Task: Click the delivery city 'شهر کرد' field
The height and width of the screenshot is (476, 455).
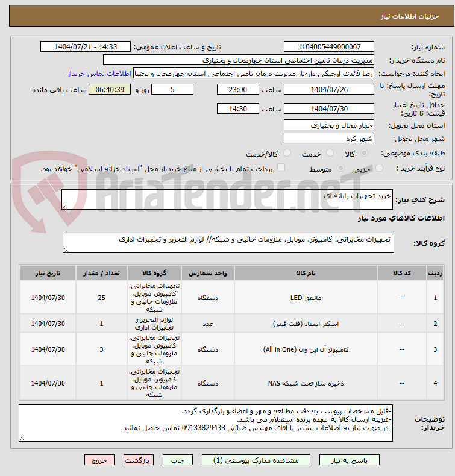Action: (328, 139)
